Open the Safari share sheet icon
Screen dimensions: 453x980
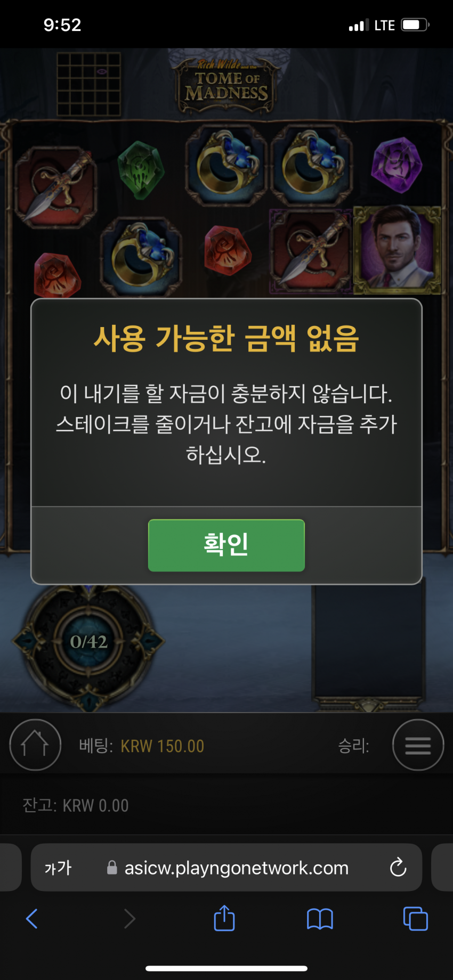224,918
